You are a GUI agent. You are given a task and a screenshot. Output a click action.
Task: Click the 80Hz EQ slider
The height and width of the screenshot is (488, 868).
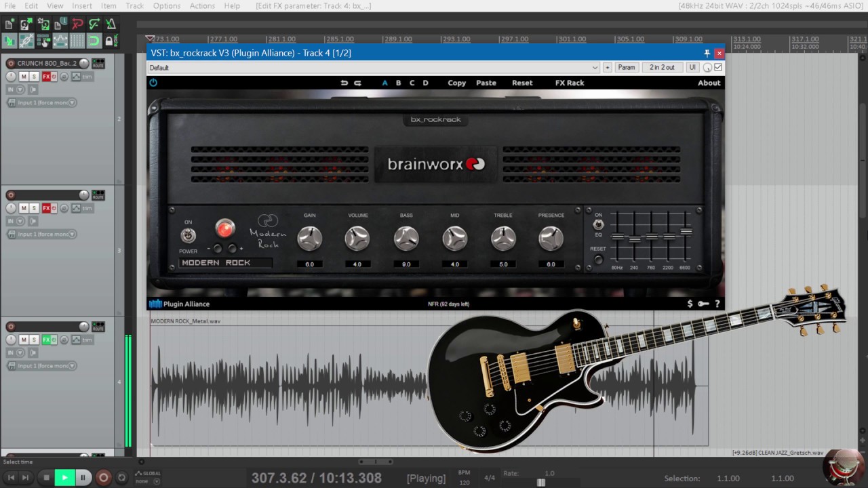[x=617, y=237]
